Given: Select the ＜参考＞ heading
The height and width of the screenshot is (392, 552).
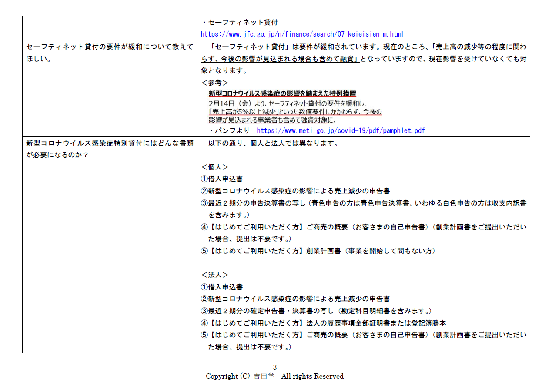Looking at the screenshot, I should coord(215,83).
